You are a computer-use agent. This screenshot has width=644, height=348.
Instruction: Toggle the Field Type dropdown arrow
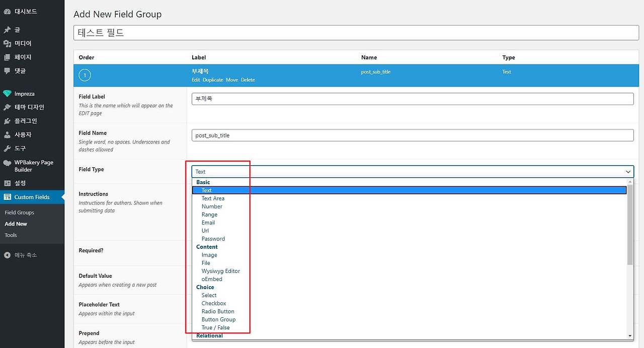628,172
